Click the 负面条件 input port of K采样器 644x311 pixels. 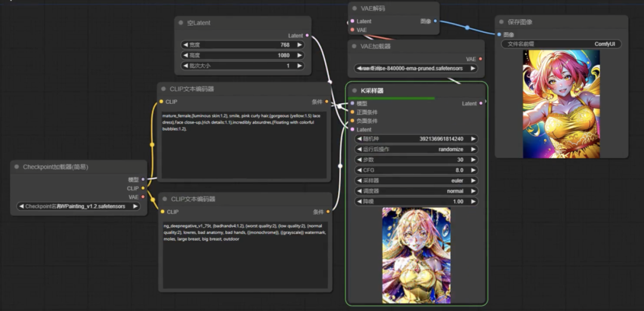pos(352,121)
